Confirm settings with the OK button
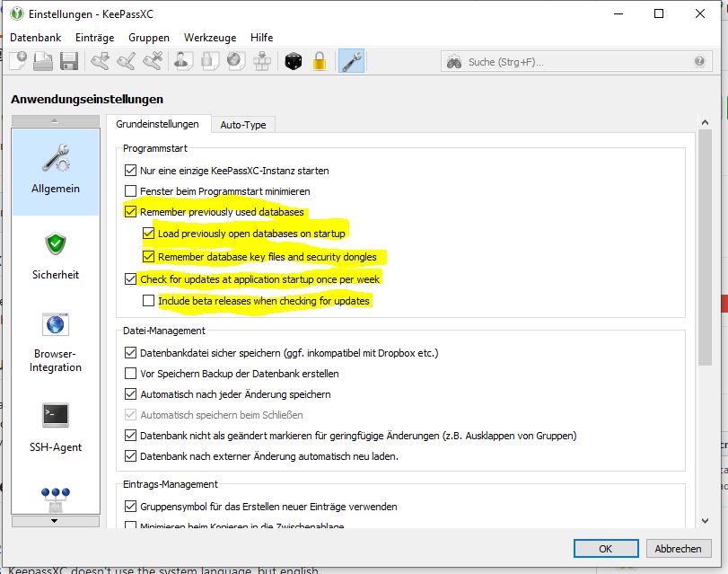Screen dimensions: 728x574 point(606,549)
